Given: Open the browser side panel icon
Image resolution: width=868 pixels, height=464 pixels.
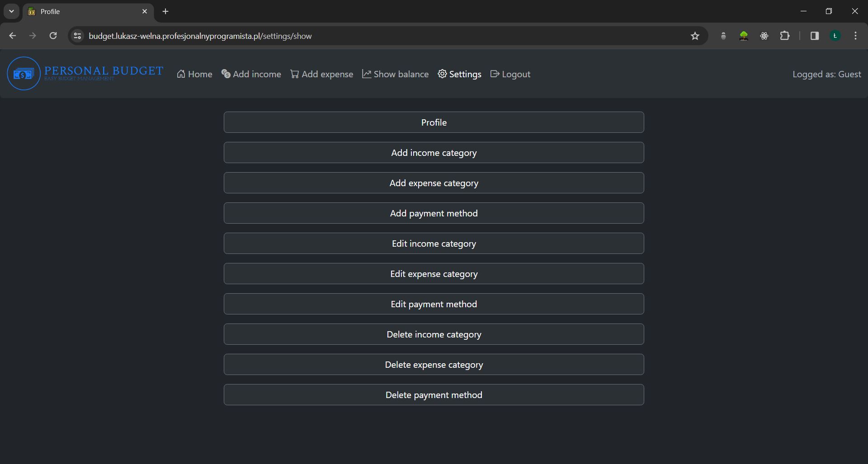Looking at the screenshot, I should pyautogui.click(x=814, y=36).
